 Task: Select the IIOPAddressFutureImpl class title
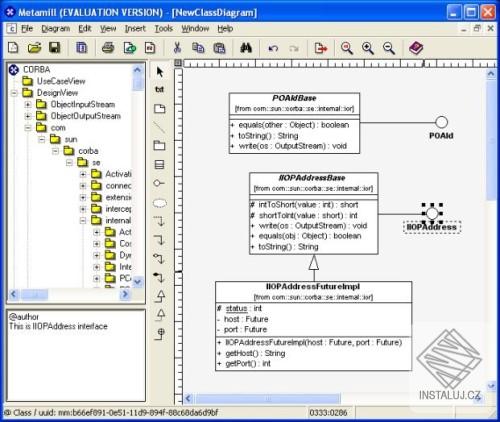coord(313,286)
